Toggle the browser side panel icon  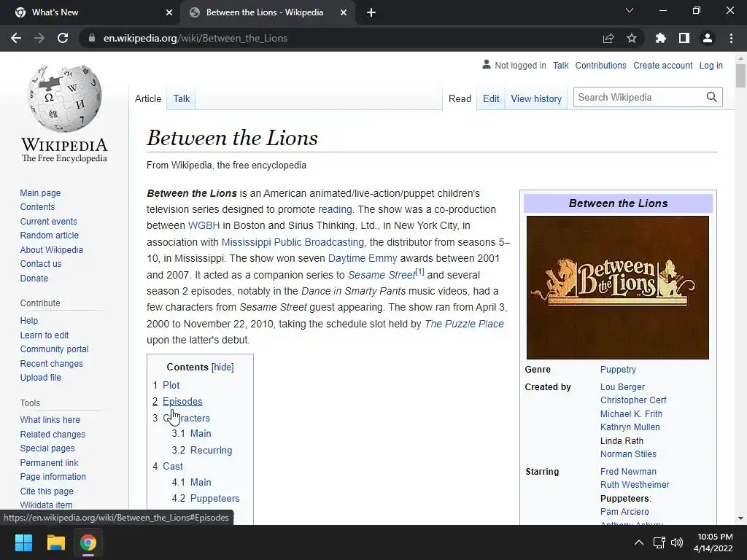(684, 38)
